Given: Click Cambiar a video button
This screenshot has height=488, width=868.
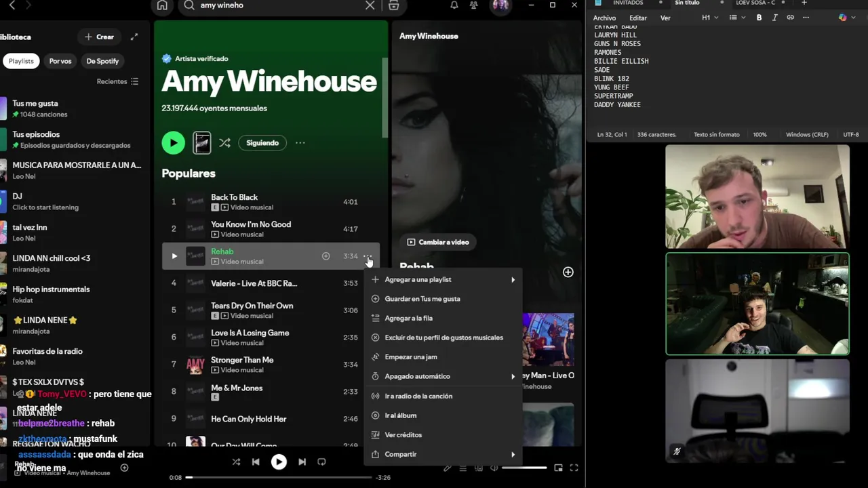Looking at the screenshot, I should (438, 242).
